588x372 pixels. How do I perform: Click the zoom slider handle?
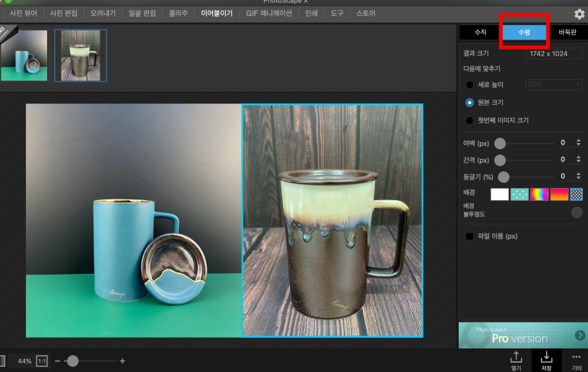pos(73,361)
